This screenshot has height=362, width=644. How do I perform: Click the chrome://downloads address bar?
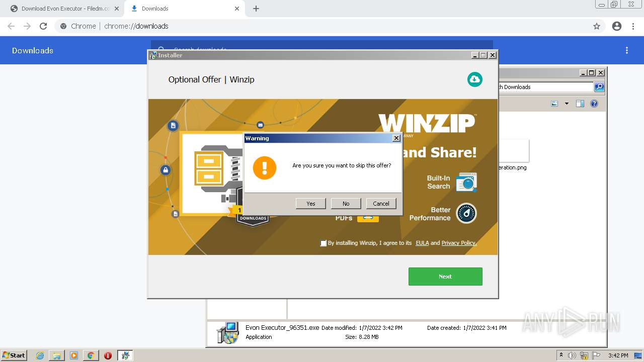tap(330, 26)
